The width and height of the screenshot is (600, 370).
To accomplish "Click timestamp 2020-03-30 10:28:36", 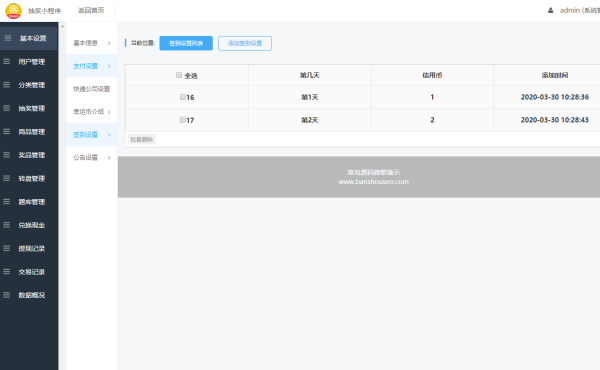I will click(x=554, y=97).
